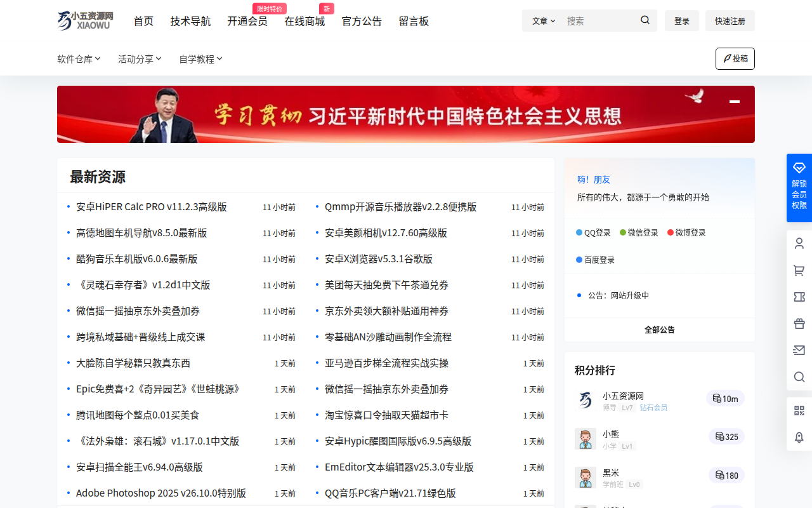Open 安卓X浏览器v5.3.1谷歌版
This screenshot has height=508, width=812.
pos(379,259)
